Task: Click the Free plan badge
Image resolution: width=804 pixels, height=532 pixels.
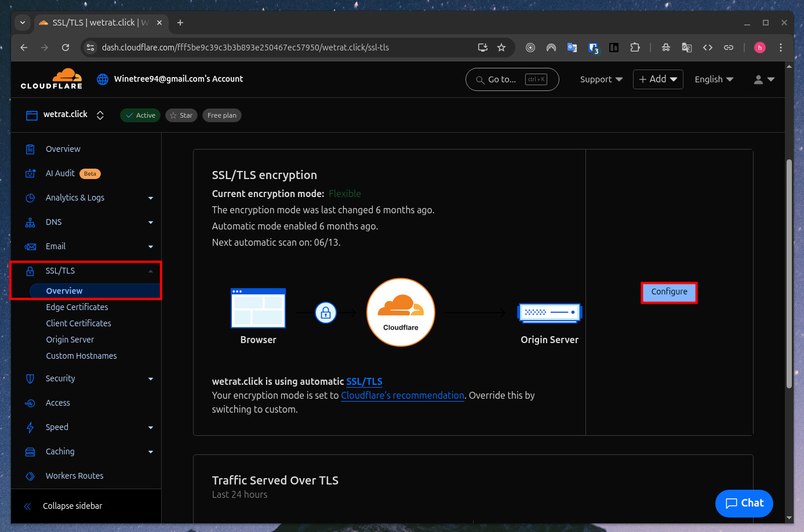Action: click(222, 115)
